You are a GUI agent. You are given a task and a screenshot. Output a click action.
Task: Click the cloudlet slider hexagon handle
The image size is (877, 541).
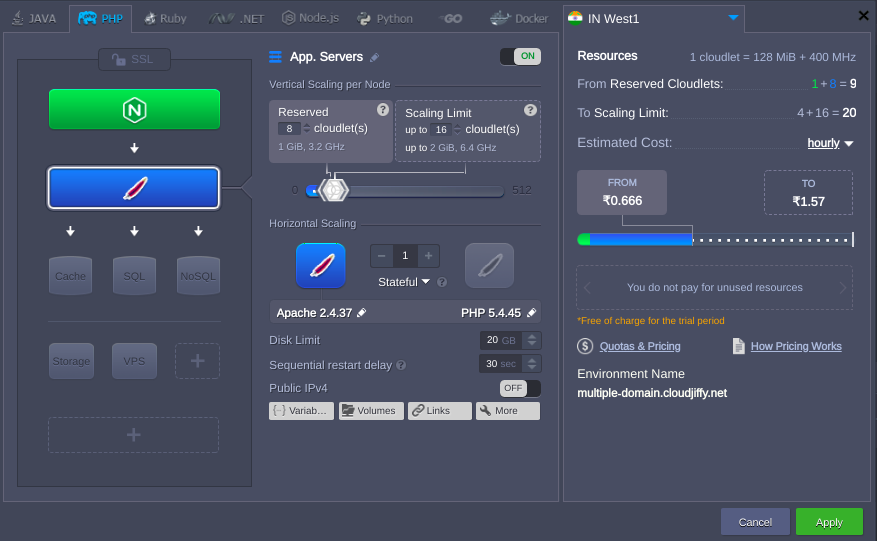click(x=333, y=190)
